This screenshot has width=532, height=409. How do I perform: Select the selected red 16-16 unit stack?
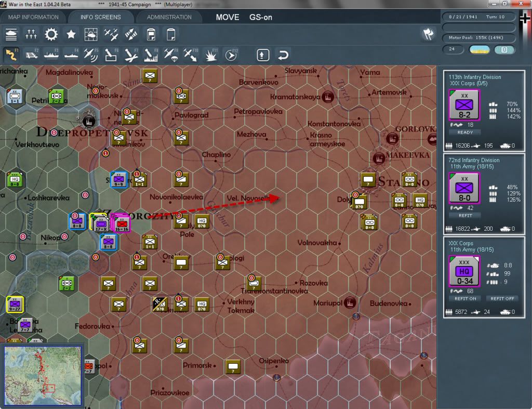coord(122,223)
